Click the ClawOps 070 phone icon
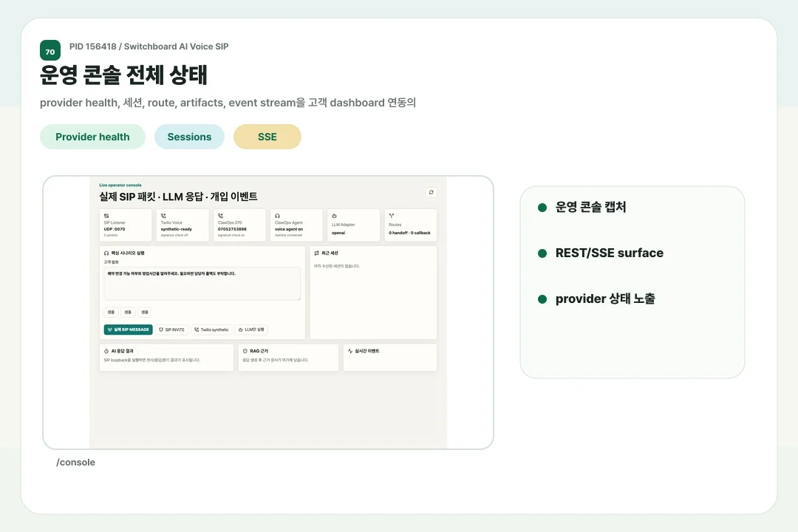This screenshot has height=532, width=798. pyautogui.click(x=220, y=216)
